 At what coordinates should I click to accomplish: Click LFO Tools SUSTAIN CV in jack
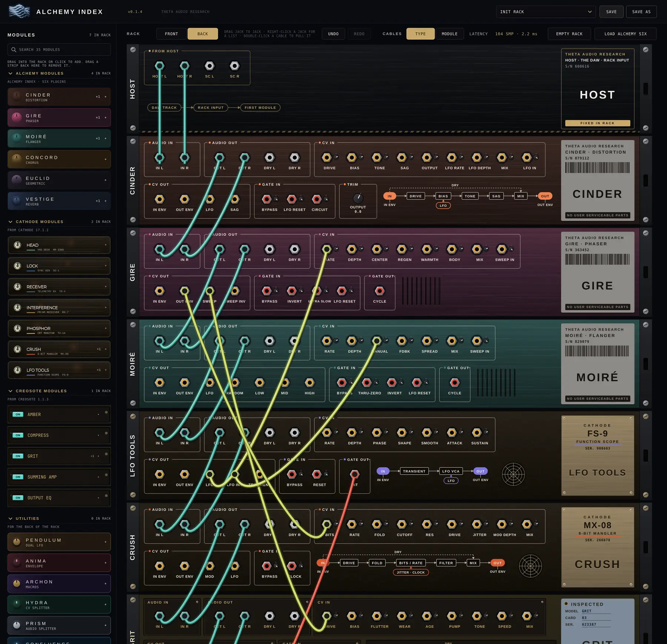click(x=477, y=432)
